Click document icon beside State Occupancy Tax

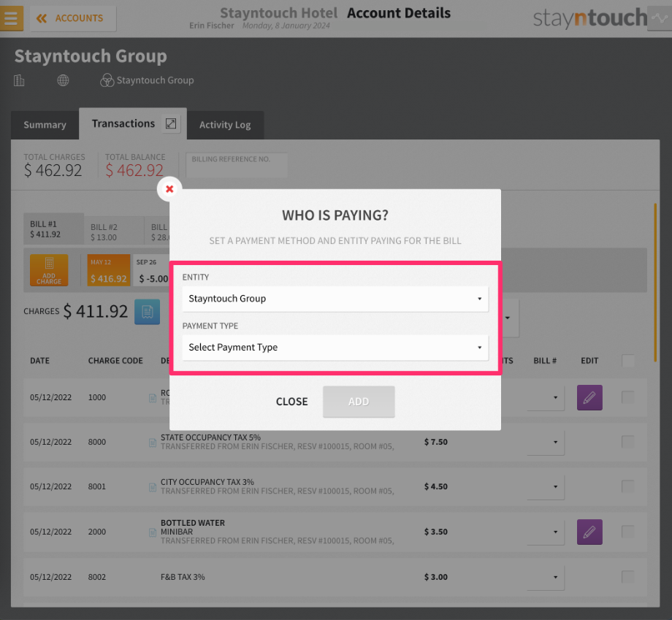pyautogui.click(x=153, y=443)
